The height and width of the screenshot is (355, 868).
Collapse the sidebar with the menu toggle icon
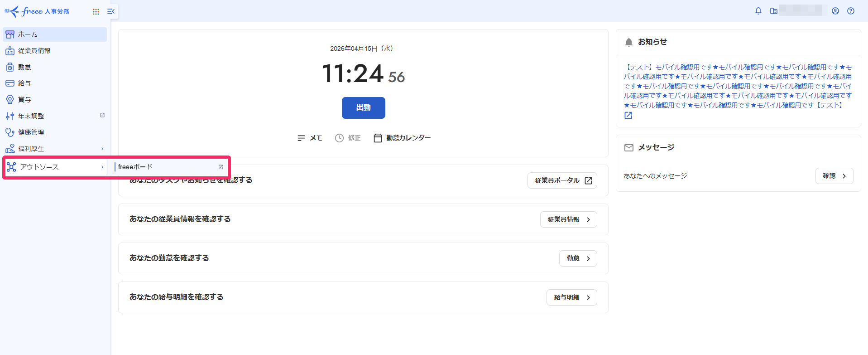tap(111, 11)
